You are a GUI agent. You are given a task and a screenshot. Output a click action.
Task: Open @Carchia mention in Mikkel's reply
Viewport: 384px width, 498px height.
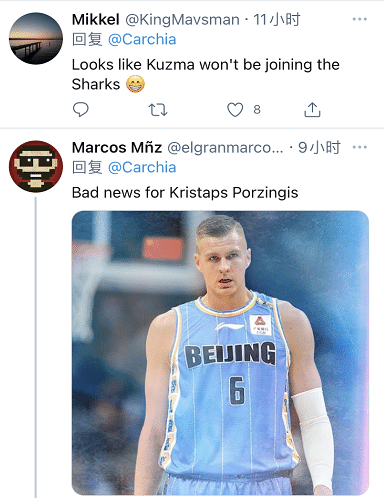click(142, 40)
